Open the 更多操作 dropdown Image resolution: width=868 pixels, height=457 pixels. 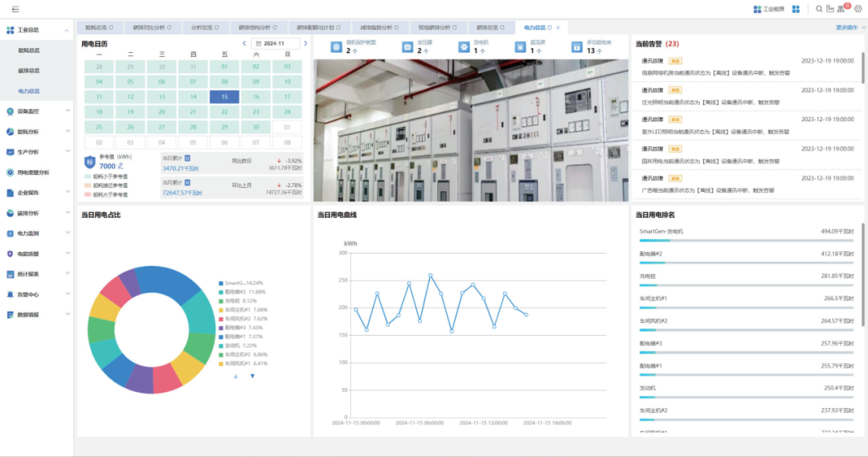pos(850,27)
